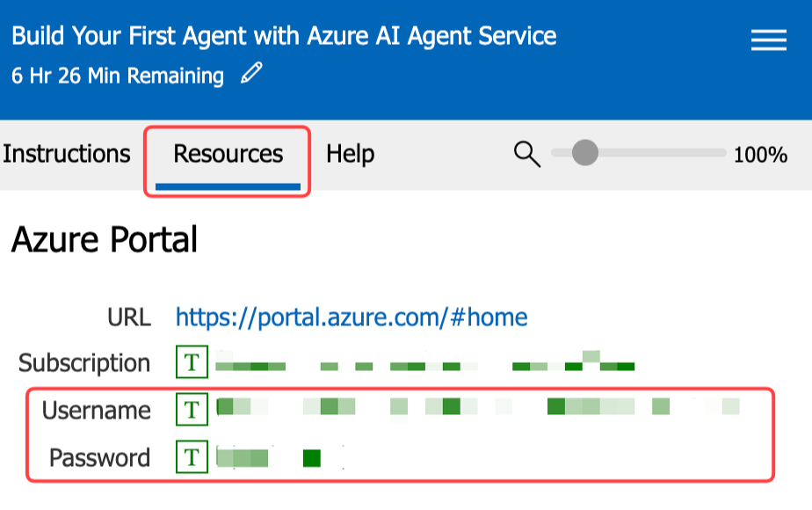Open the hamburger menu
812x510 pixels.
click(768, 40)
